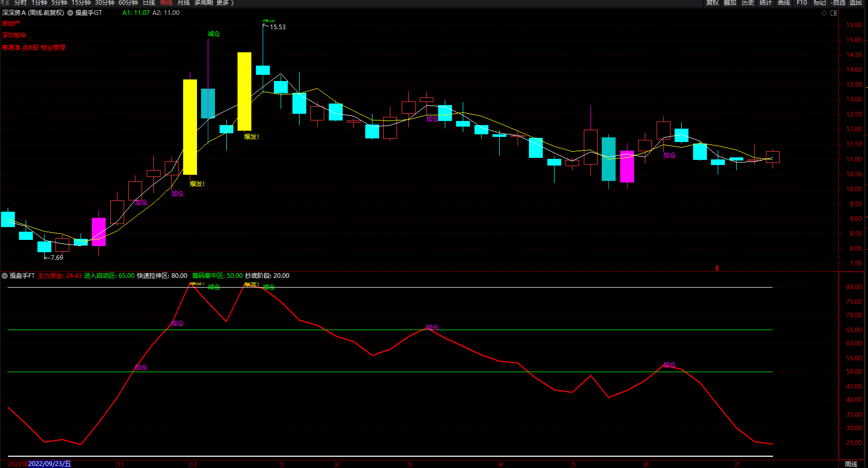Screen dimensions: 868x468
Task: Select the 5分钟 period tab
Action: pos(59,3)
